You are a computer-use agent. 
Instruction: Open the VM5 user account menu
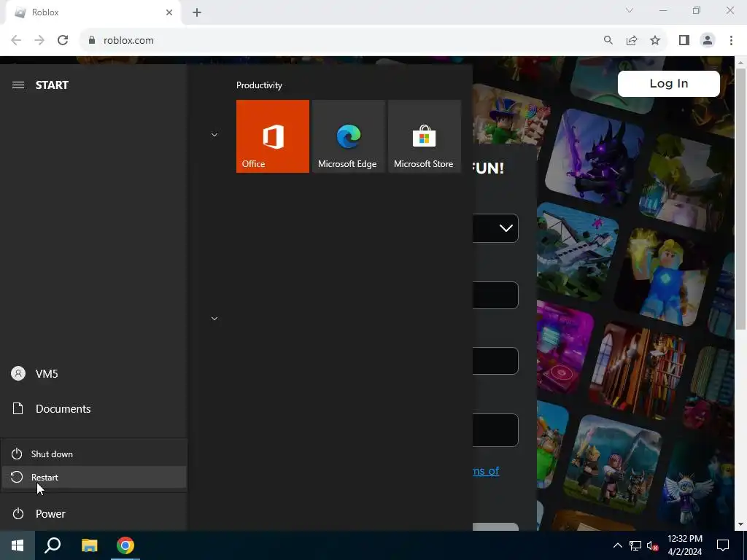click(x=94, y=374)
